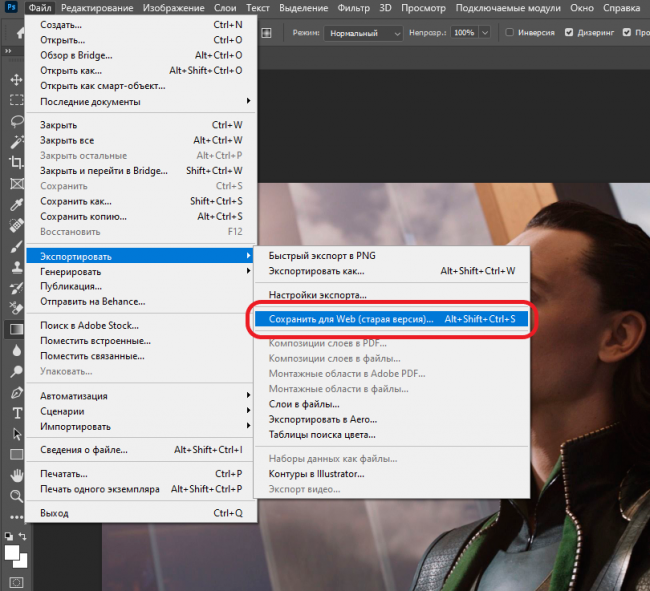Click the background color swatch
The height and width of the screenshot is (591, 650).
[22, 562]
